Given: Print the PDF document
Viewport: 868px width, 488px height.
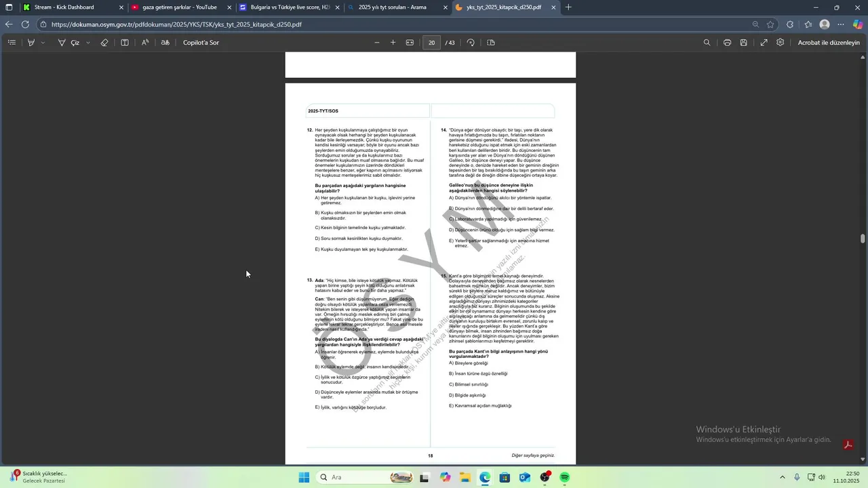Looking at the screenshot, I should 727,43.
